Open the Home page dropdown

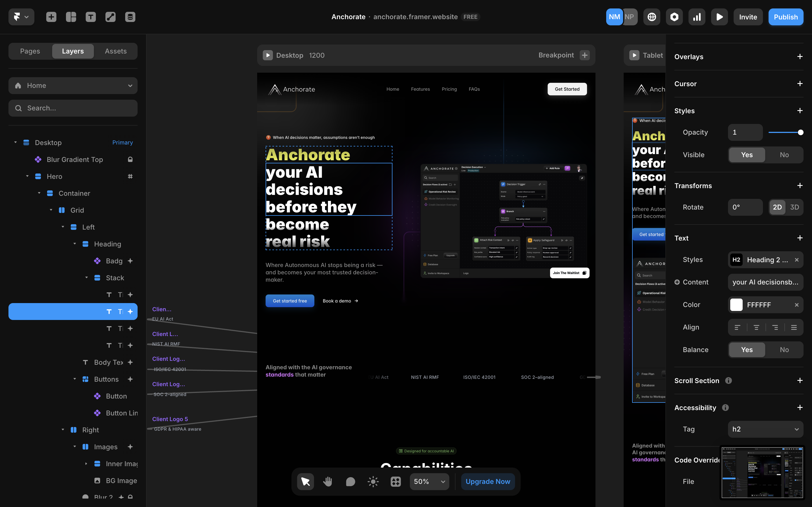tap(73, 86)
